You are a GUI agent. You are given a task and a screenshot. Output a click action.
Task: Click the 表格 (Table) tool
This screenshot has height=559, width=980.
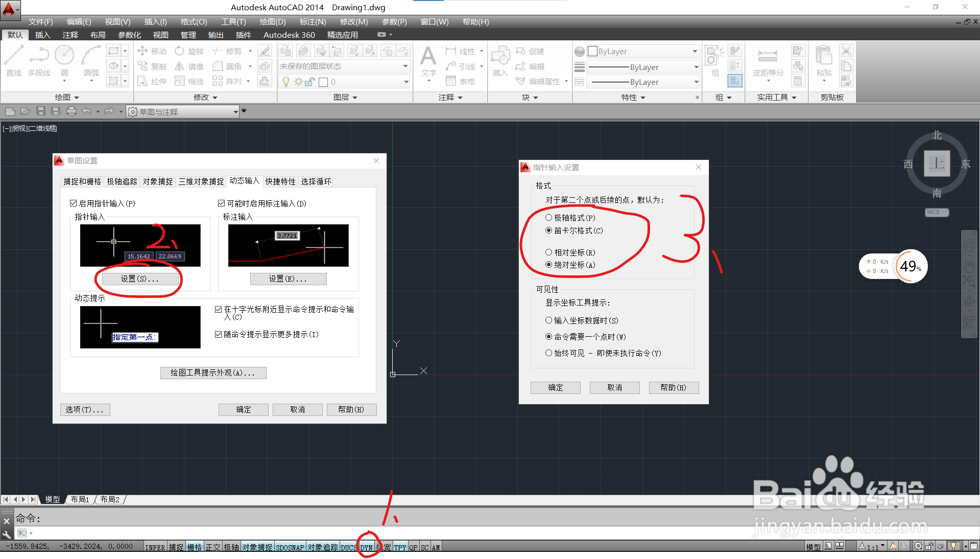460,81
